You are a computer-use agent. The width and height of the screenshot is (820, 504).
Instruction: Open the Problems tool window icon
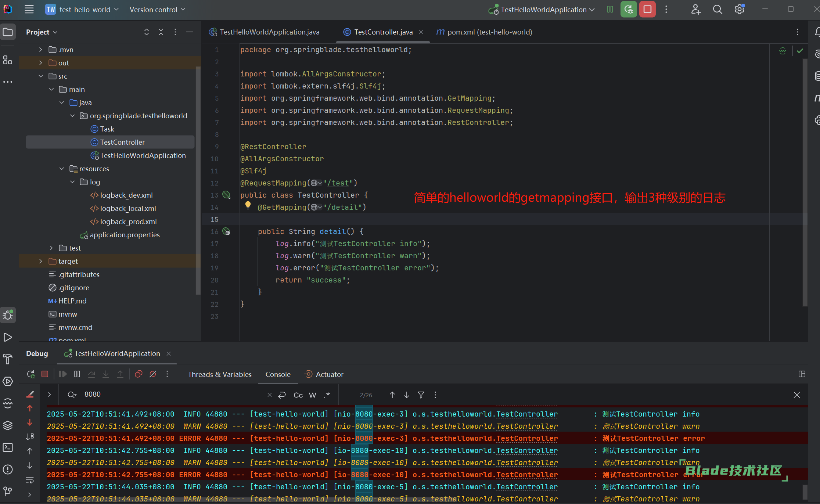(x=8, y=469)
